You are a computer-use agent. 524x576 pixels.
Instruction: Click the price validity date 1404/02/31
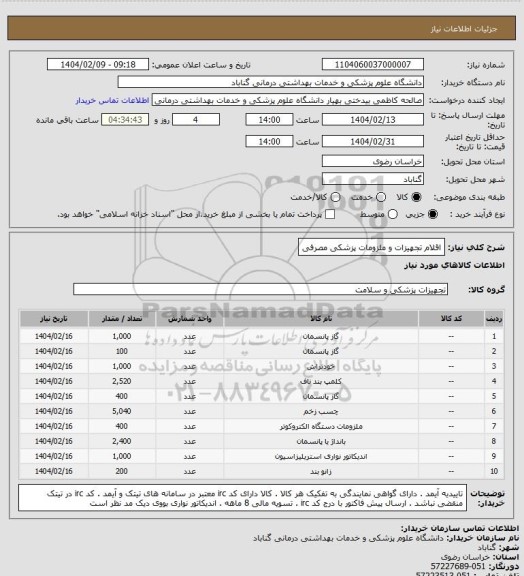click(373, 141)
